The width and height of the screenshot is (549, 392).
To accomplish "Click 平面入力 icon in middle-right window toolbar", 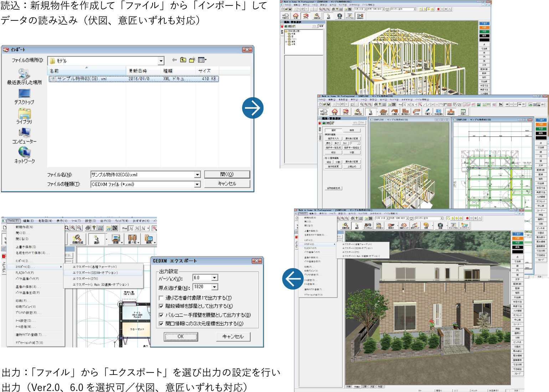I will click(x=324, y=112).
